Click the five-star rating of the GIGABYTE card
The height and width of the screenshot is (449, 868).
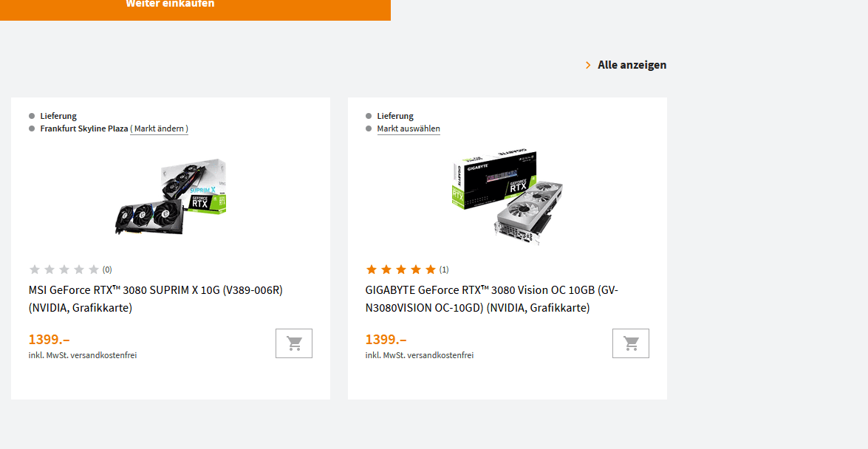coord(401,270)
